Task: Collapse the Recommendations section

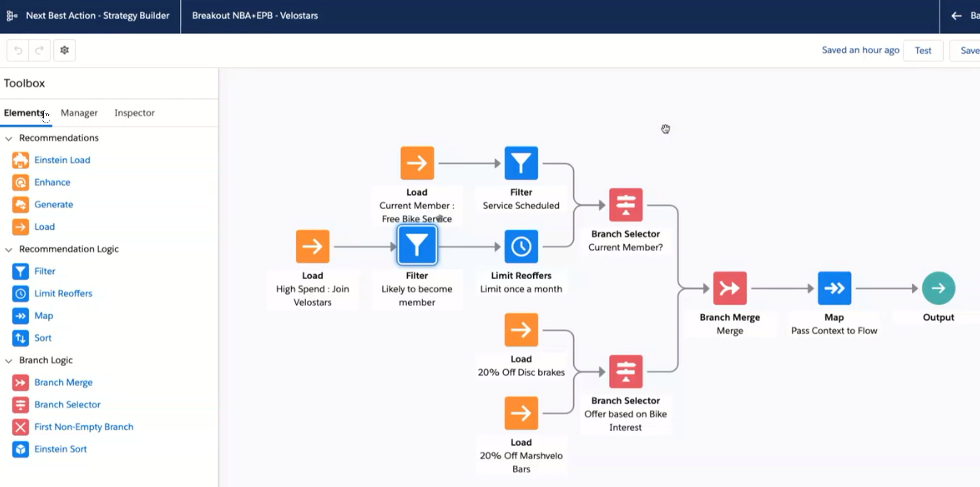Action: click(x=9, y=138)
